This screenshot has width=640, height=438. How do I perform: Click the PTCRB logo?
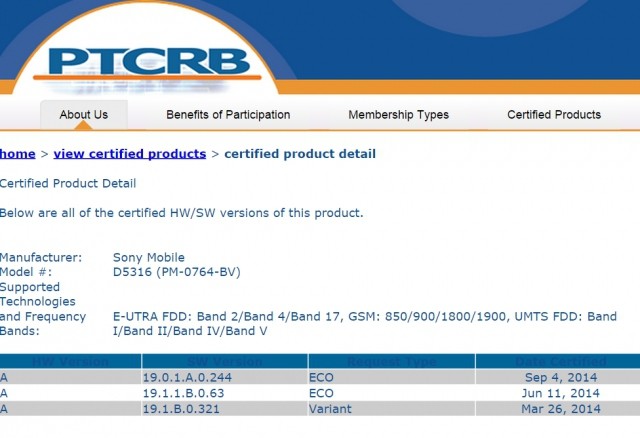pos(149,63)
